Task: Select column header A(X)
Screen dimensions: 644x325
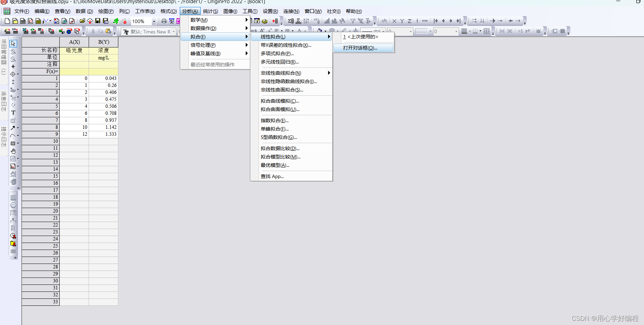Action: [74, 42]
